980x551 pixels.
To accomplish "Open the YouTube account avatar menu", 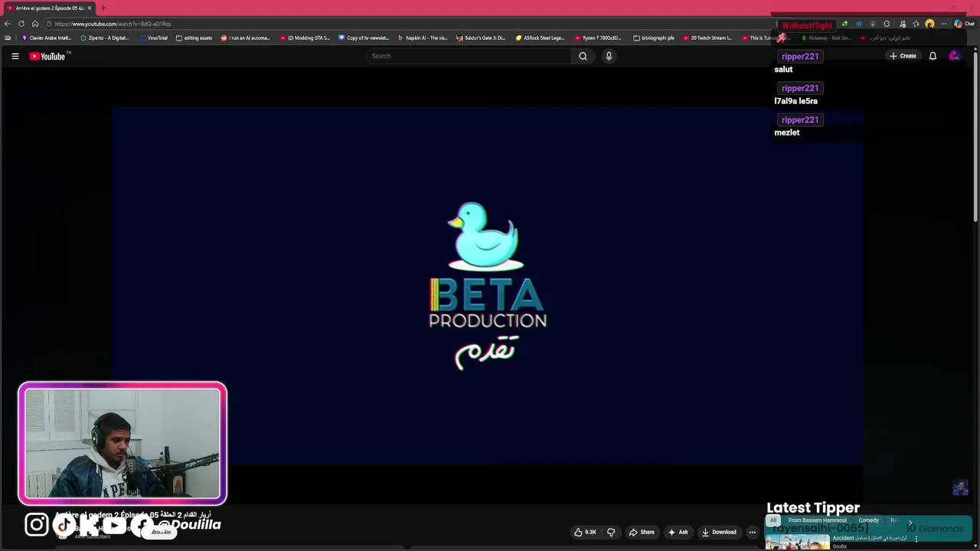I will [954, 56].
